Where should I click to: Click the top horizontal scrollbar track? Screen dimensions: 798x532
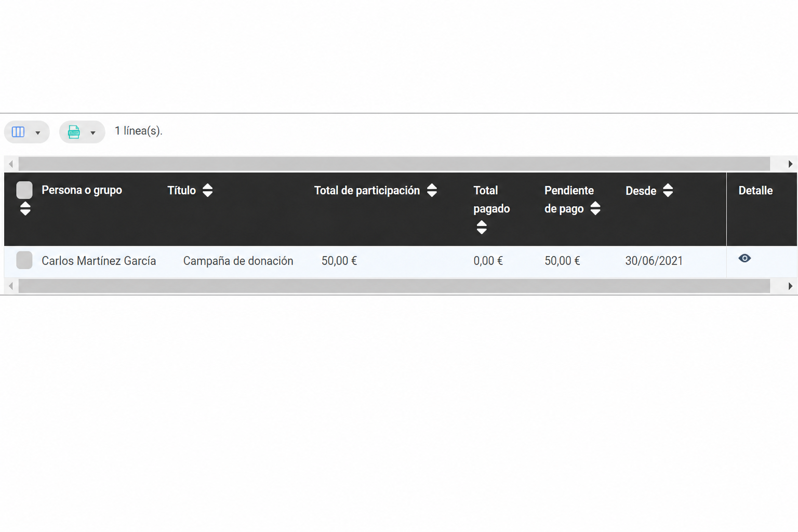point(394,164)
